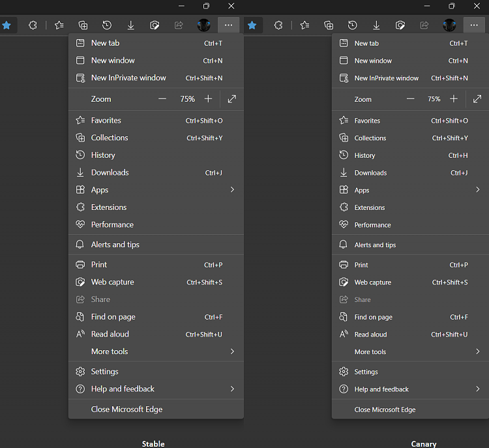Choose Print in Stable menu
The width and height of the screenshot is (489, 448).
tap(156, 265)
